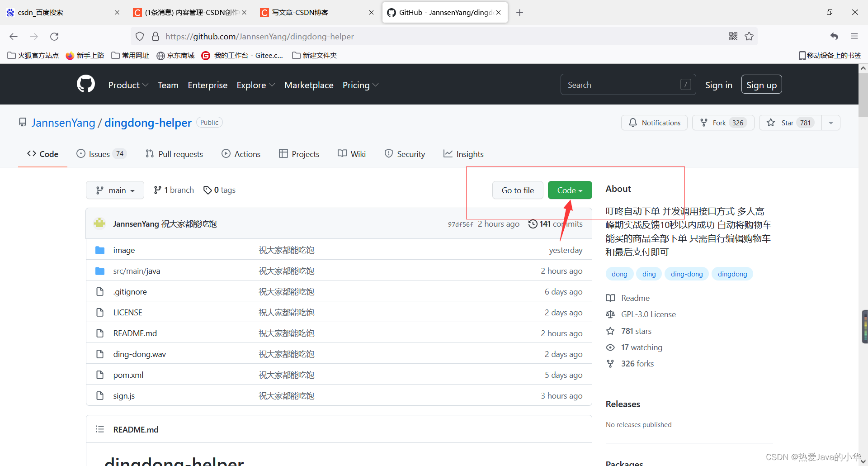
Task: Open the browser hamburger menu
Action: point(854,36)
